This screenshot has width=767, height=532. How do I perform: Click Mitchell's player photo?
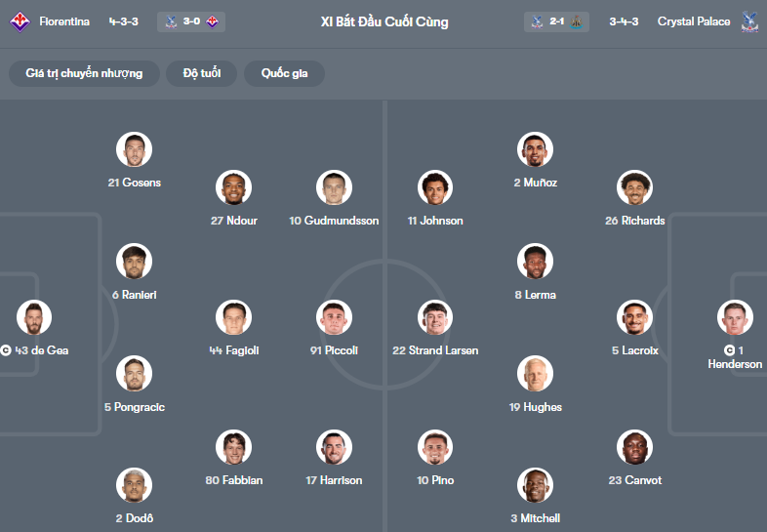(536, 486)
